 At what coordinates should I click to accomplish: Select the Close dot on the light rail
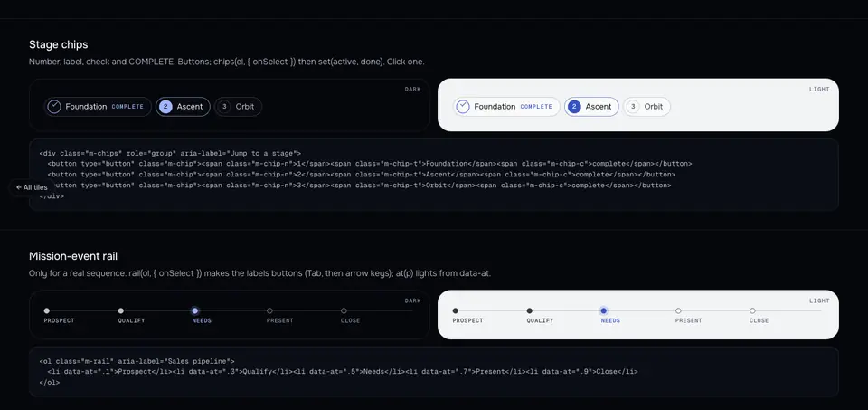752,310
